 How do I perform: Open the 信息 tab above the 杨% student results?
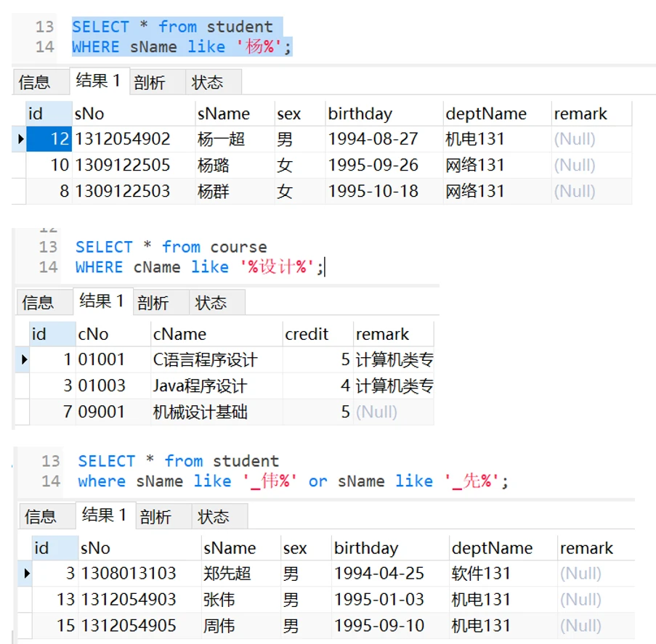[34, 82]
